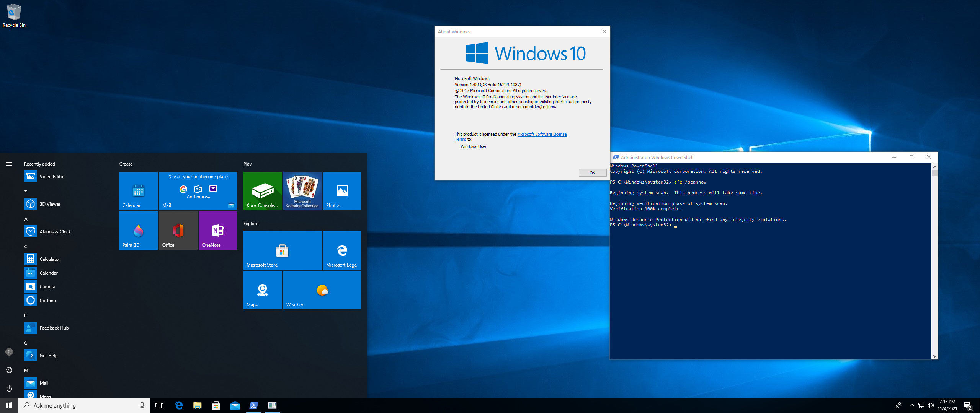Close the PowerShell window
The image size is (980, 413).
coord(929,157)
